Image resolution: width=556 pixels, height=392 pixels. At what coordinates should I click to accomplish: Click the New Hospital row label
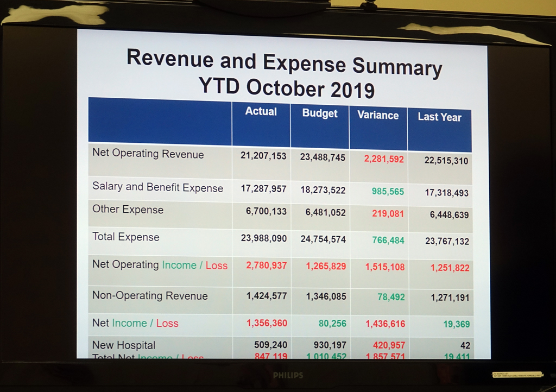tap(124, 345)
